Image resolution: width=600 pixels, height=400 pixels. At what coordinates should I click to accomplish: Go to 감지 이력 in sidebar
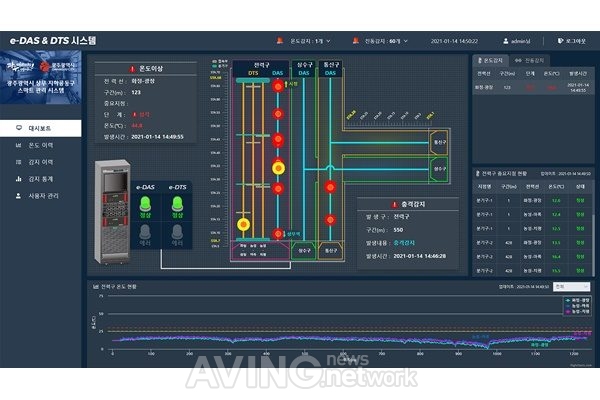pyautogui.click(x=40, y=162)
